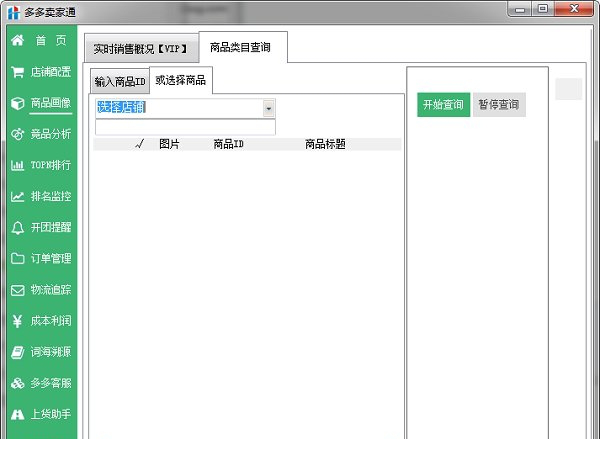Toggle the checkmark select-all column header

(140, 144)
